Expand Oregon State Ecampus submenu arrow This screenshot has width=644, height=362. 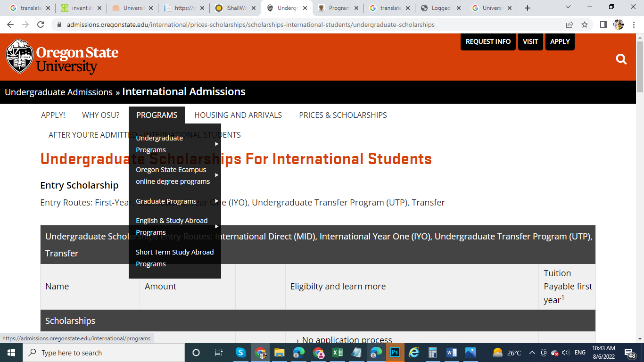pos(217,175)
